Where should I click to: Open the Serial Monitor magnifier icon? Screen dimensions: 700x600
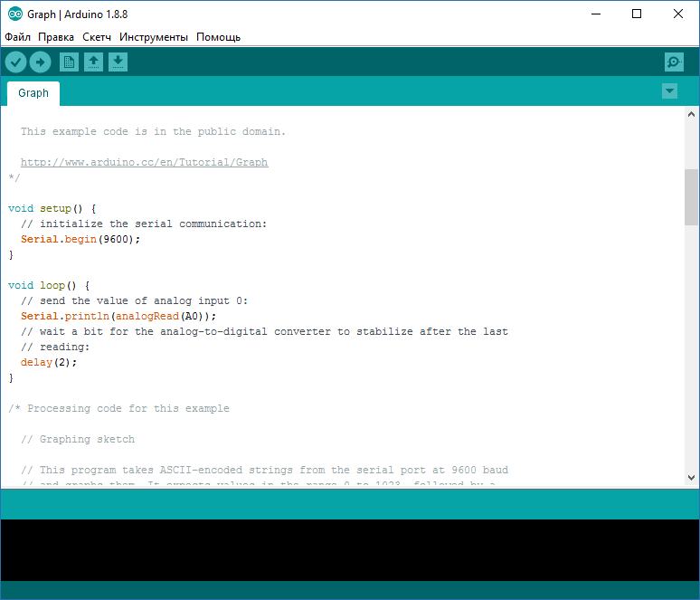pos(674,62)
